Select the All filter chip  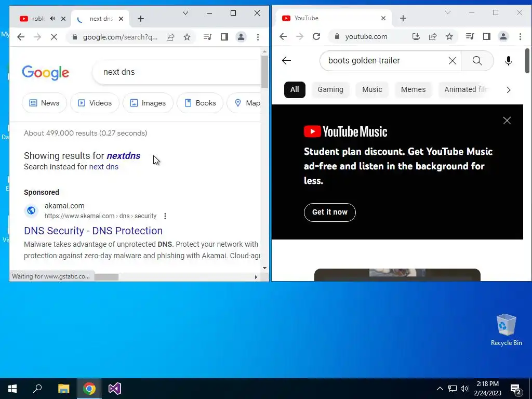point(295,89)
